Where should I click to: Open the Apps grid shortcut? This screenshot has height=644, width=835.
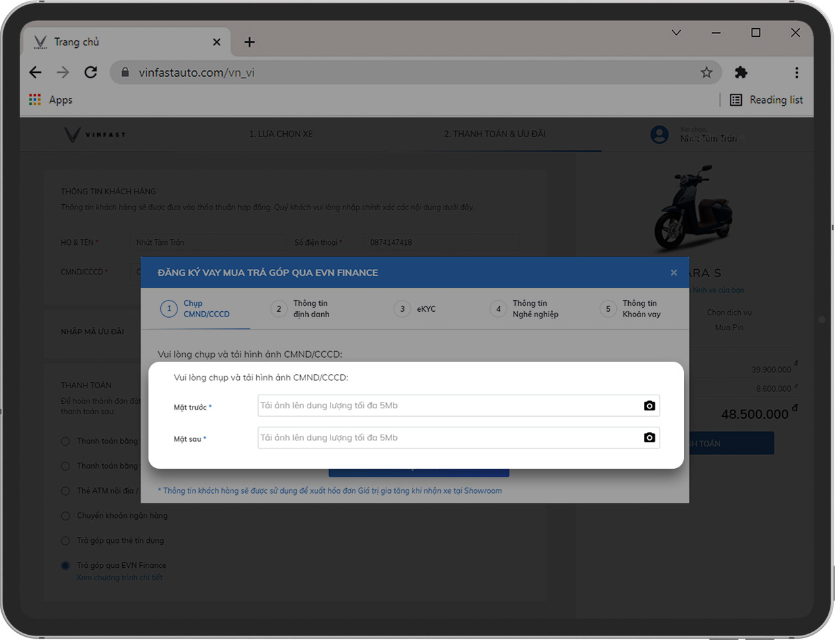[35, 100]
